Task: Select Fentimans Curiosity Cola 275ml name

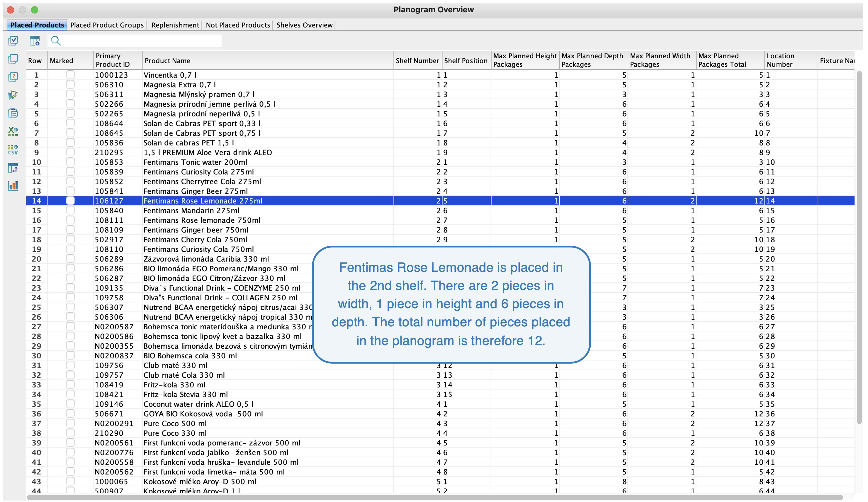Action: 198,172
